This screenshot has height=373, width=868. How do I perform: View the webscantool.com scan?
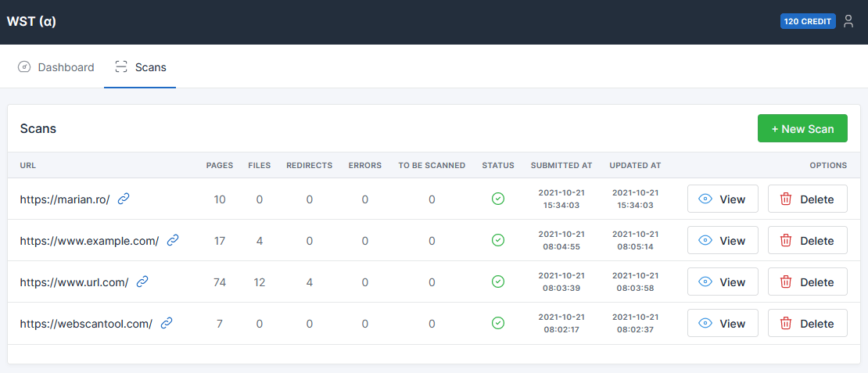point(723,323)
